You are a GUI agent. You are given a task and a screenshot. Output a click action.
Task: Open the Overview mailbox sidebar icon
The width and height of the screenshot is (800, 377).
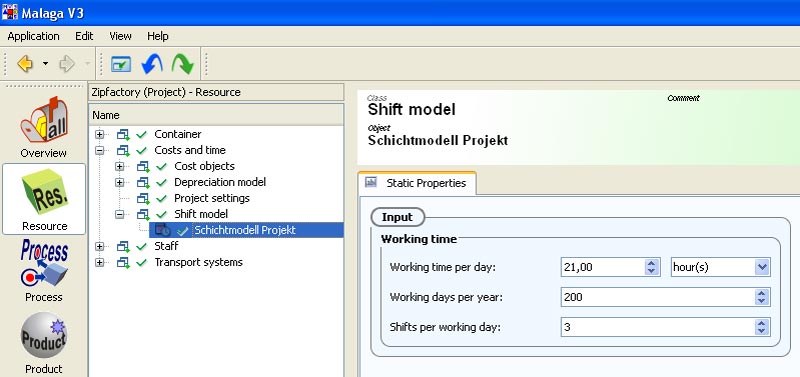(44, 120)
